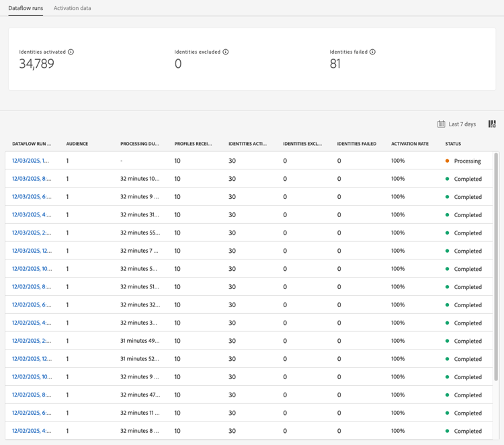
Task: Open the 12/03/2025, 8:... dataflow run
Action: [30, 179]
